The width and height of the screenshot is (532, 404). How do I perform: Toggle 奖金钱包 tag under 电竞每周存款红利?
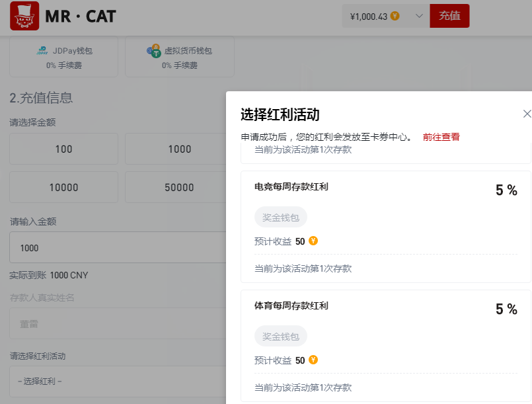coord(280,217)
